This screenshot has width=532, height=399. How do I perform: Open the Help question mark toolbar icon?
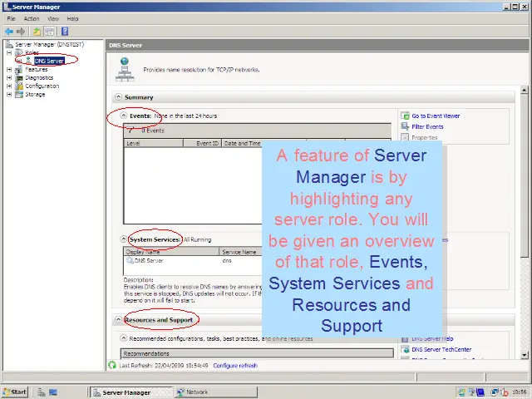coord(65,32)
